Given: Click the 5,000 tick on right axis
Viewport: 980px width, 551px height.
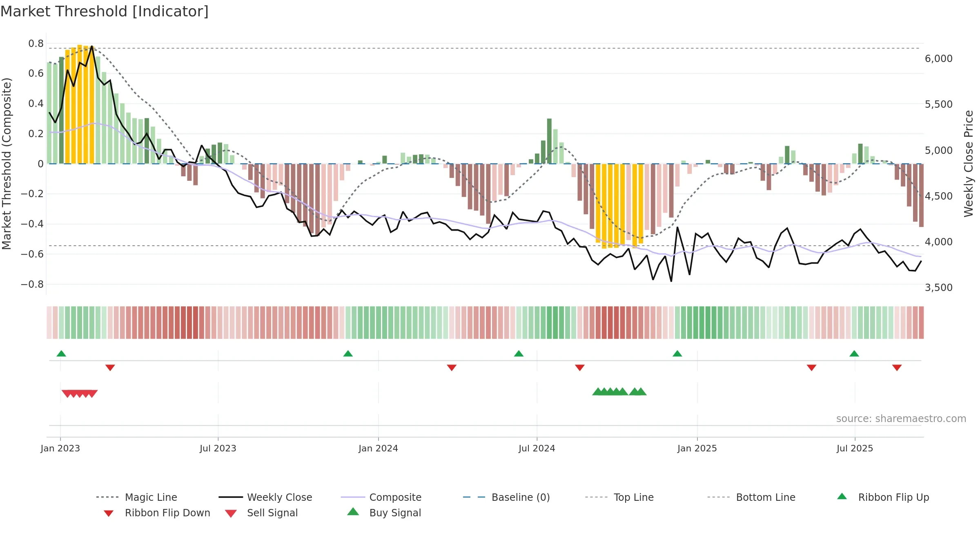Looking at the screenshot, I should [939, 150].
